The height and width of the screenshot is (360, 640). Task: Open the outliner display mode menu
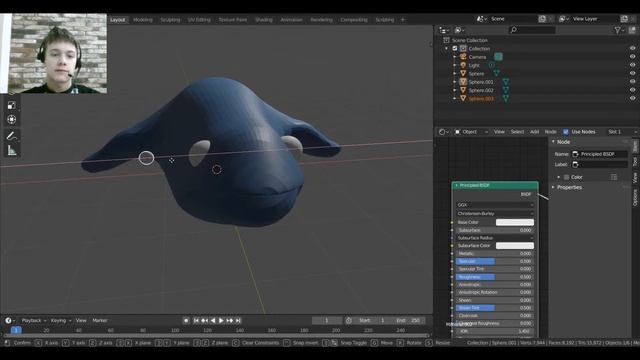tap(460, 30)
